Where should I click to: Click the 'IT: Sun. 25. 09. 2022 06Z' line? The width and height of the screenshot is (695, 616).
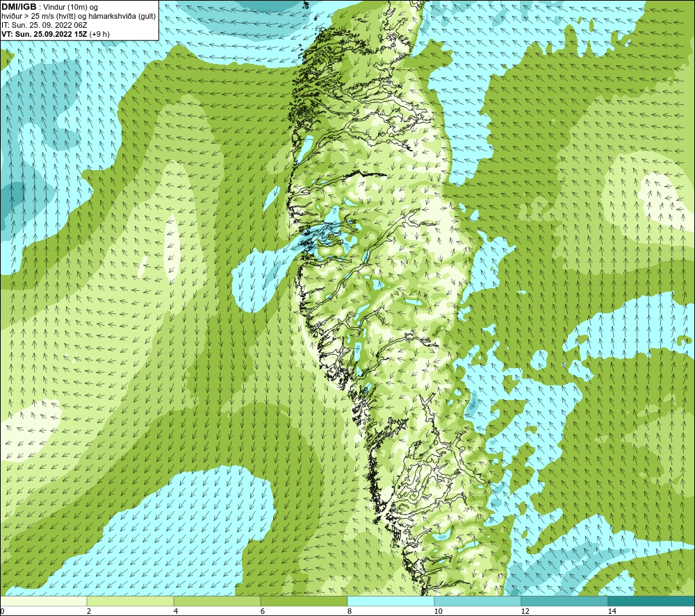[x=44, y=25]
